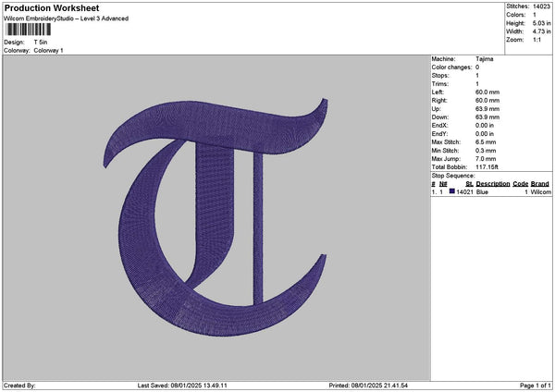Click the Brand column header
This screenshot has width=555, height=392.
click(540, 183)
